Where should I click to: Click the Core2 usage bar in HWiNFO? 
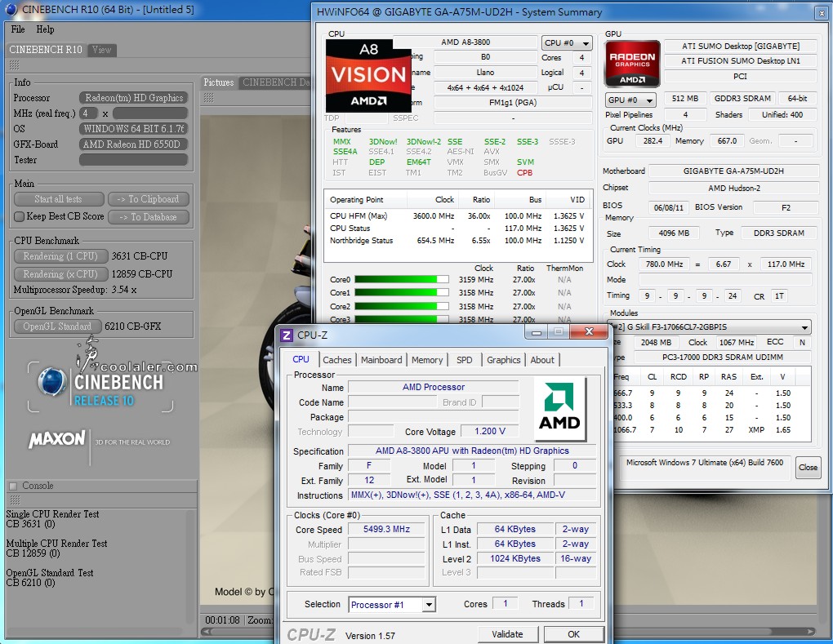click(x=402, y=306)
